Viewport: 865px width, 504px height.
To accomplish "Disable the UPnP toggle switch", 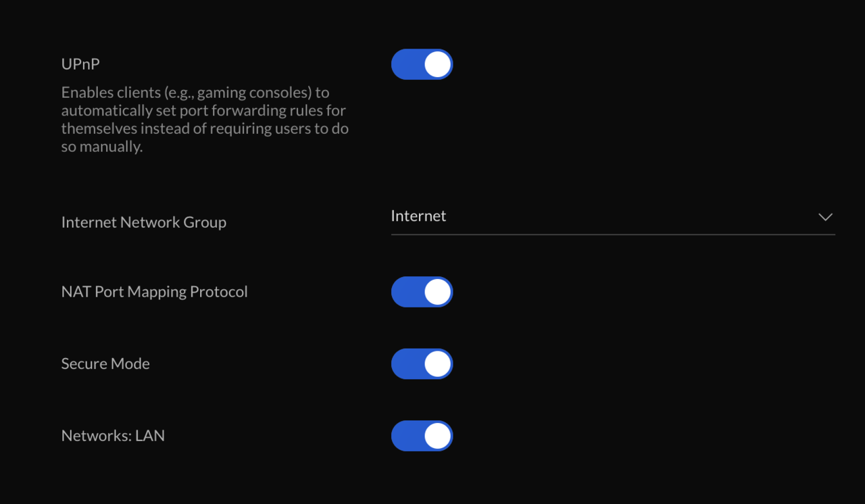I will coord(422,64).
